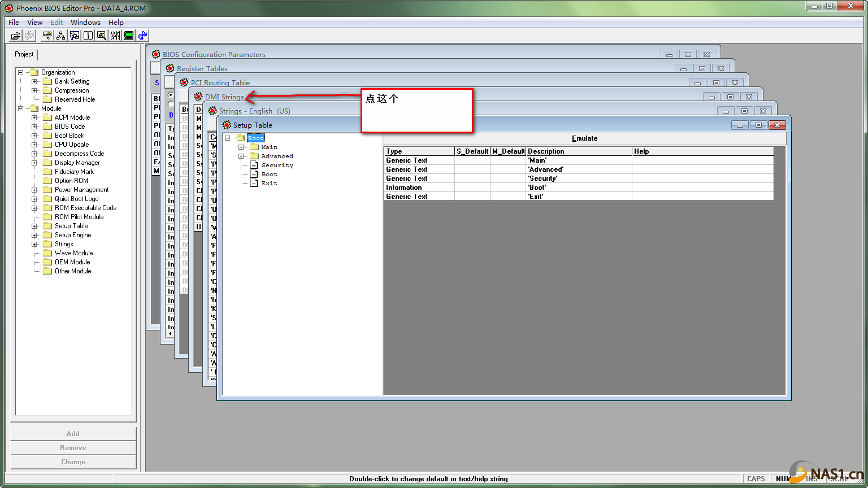Open the Help menu
Viewport: 868px width, 488px height.
[116, 23]
